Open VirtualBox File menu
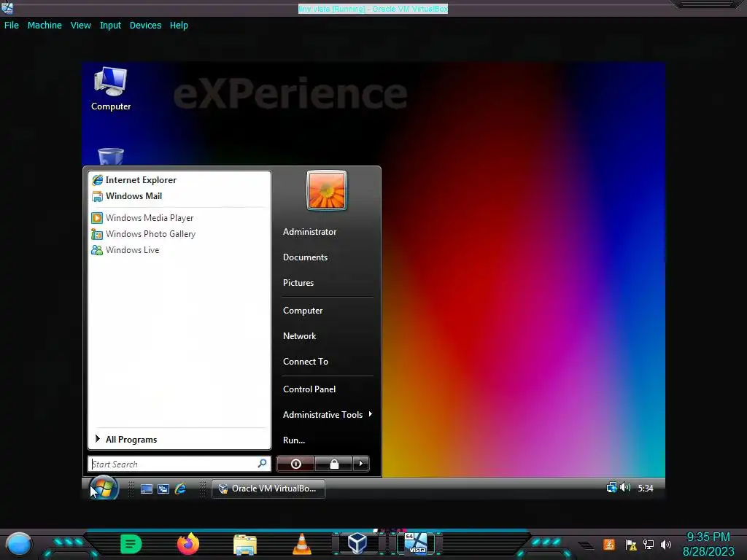 coord(12,26)
